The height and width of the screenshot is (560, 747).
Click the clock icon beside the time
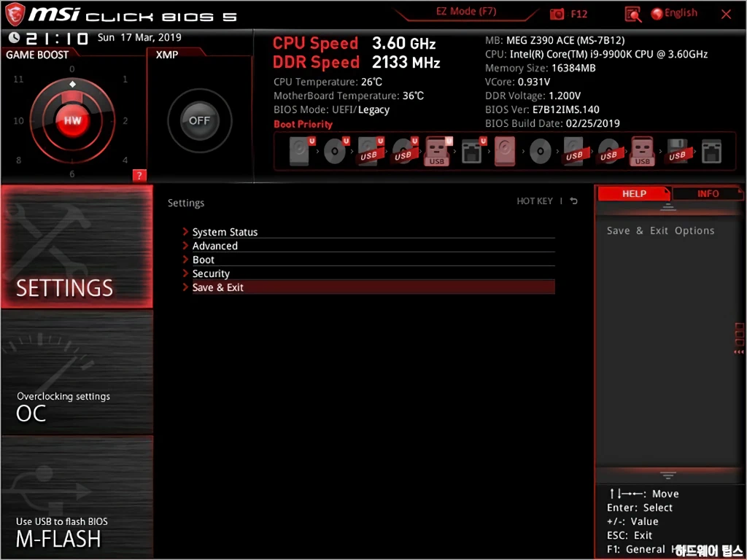pyautogui.click(x=15, y=37)
